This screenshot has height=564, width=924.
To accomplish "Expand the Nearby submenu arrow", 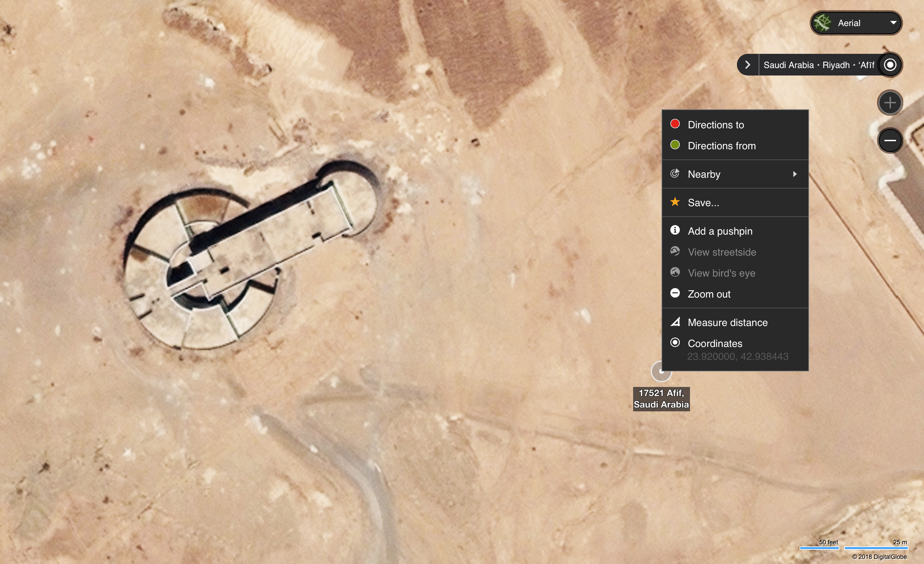I will pos(794,174).
